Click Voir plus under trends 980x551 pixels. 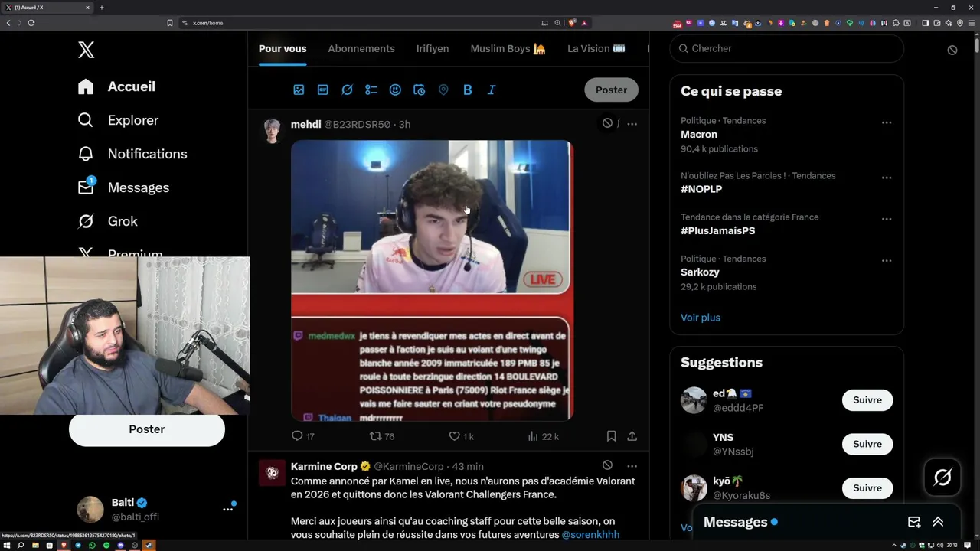point(701,318)
